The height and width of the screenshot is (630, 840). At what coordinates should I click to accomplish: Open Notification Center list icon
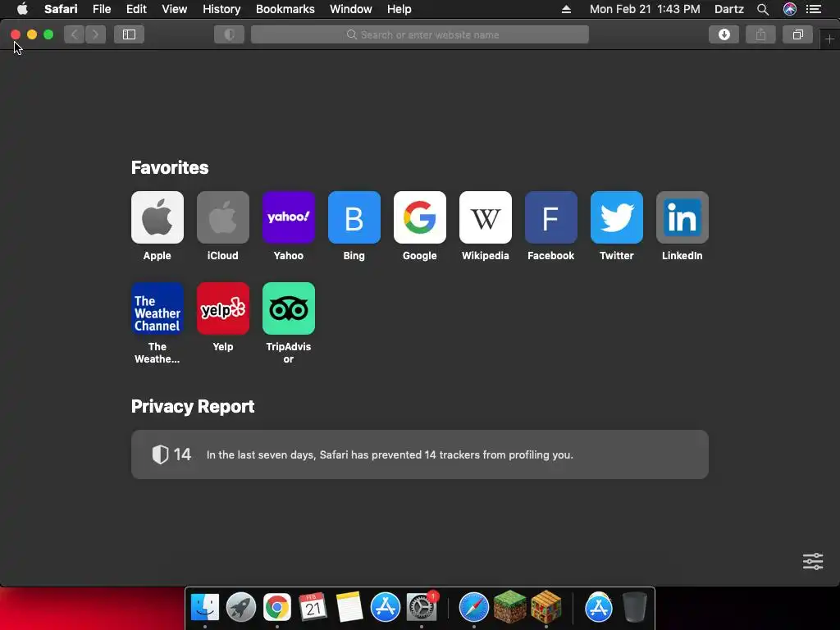click(814, 9)
